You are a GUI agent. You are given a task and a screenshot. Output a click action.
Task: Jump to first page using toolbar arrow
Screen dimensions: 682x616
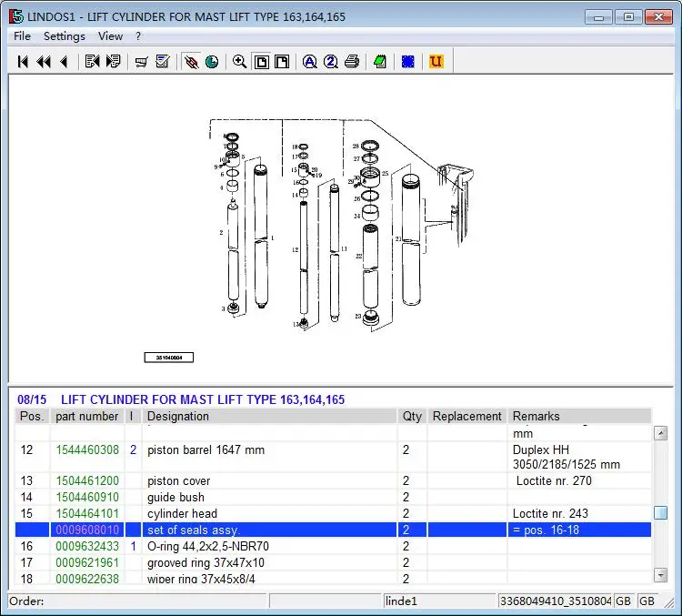[23, 62]
